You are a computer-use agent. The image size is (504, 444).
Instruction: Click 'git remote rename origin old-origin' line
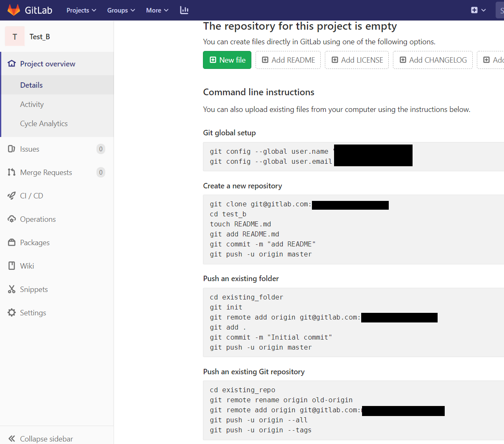click(x=281, y=400)
